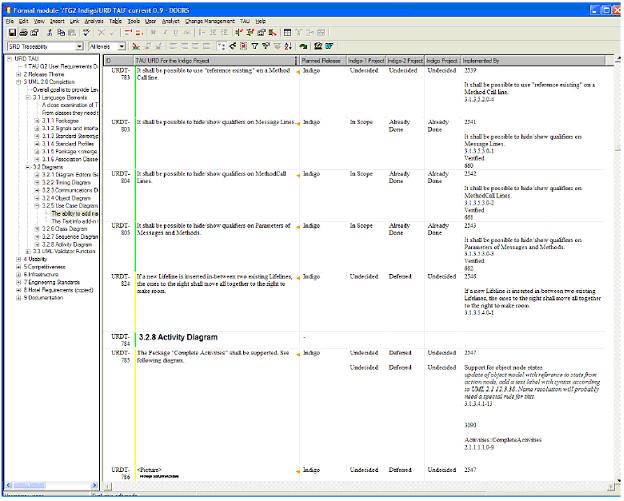Click the ID column header
The image size is (624, 501).
[x=119, y=61]
